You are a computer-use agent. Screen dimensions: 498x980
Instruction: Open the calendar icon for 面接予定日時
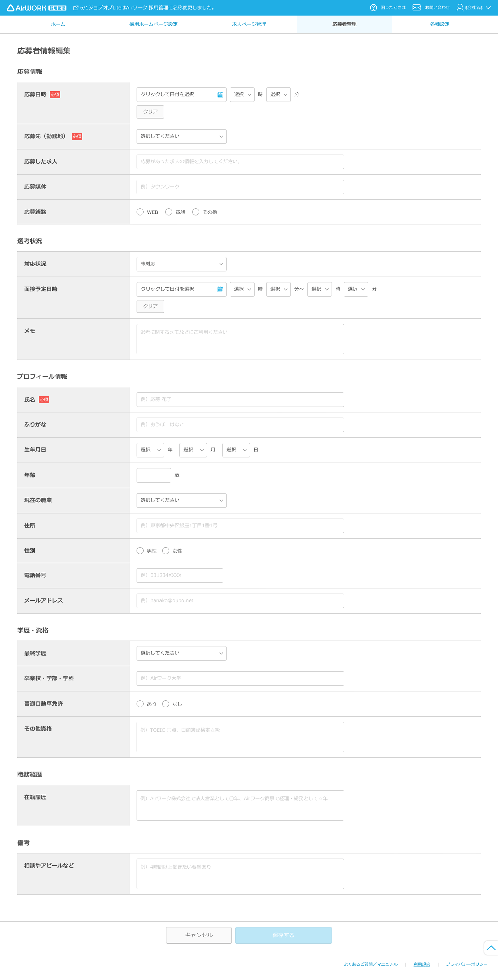click(220, 290)
